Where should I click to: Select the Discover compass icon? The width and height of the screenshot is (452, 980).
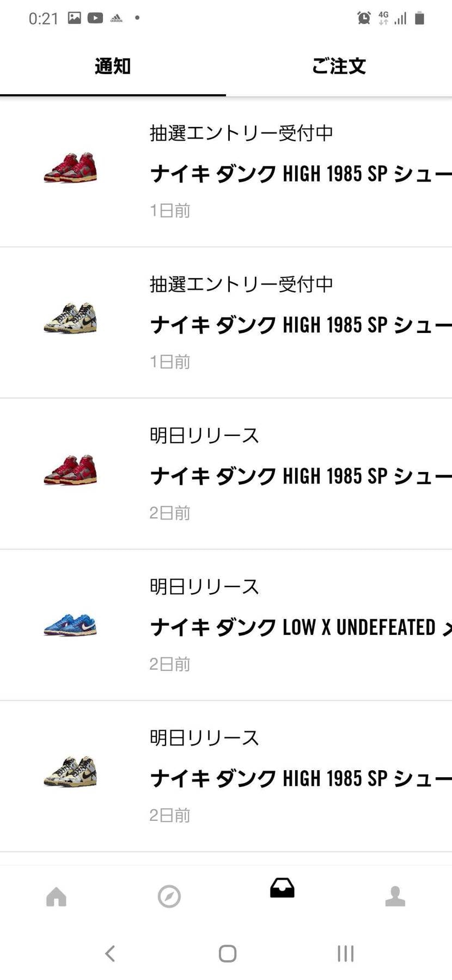169,896
